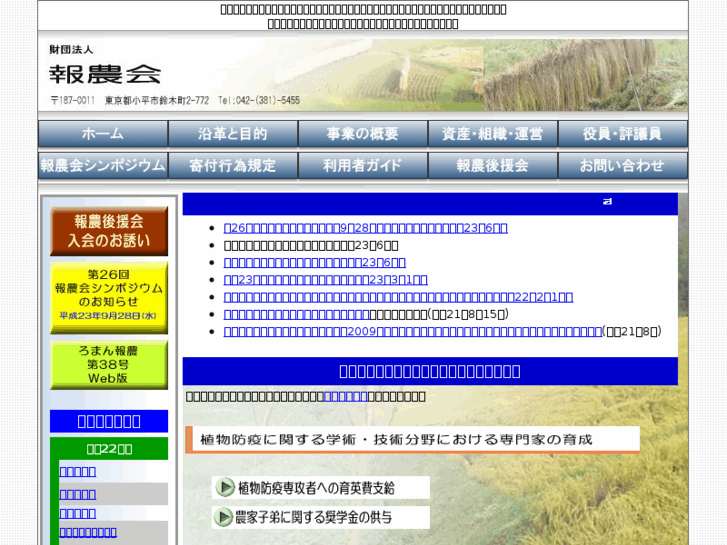Screen dimensions: 727x545
Task: Open third sidebar link under green 22 header
Action: (77, 513)
